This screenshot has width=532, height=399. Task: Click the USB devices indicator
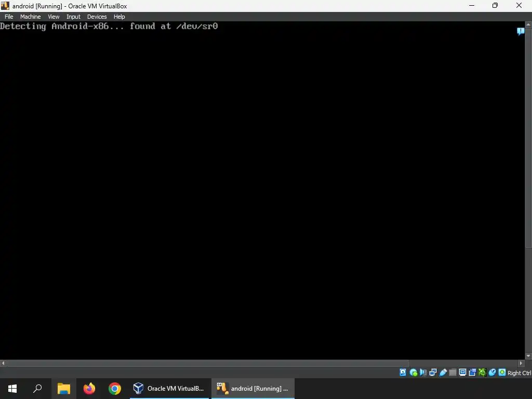(443, 373)
